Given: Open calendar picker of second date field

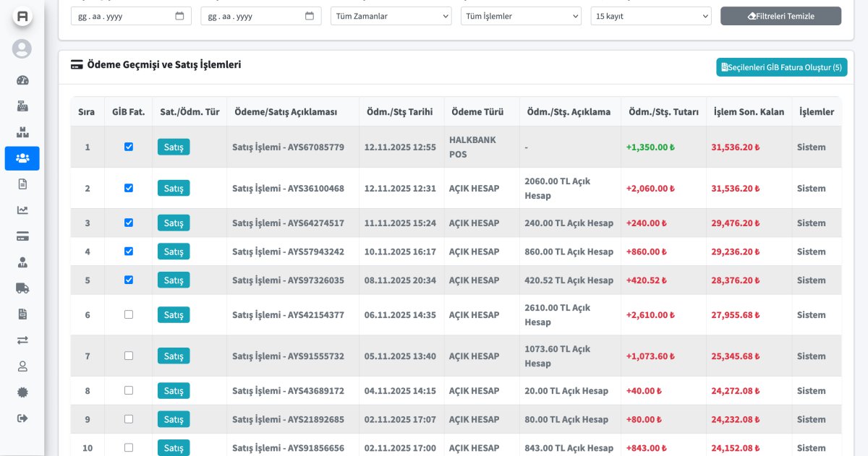Looking at the screenshot, I should coord(310,16).
